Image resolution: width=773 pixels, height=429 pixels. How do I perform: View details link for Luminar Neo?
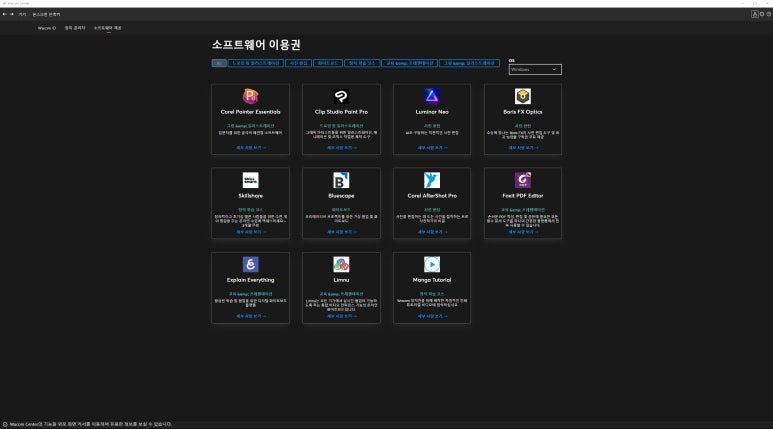pyautogui.click(x=432, y=148)
